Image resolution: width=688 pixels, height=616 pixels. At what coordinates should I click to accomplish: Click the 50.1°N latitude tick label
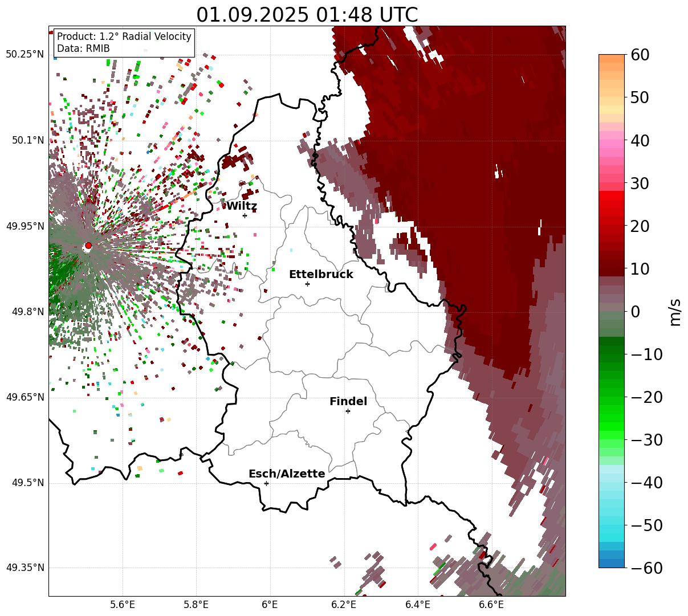[27, 140]
